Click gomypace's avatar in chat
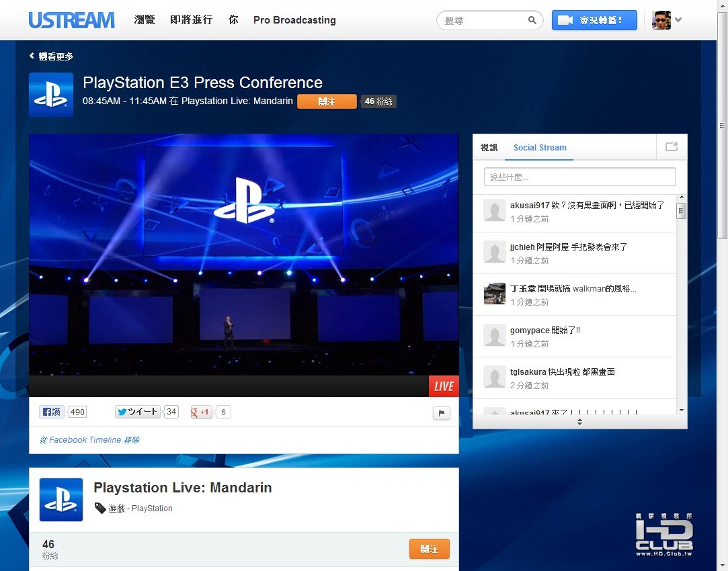728x571 pixels. coord(495,335)
